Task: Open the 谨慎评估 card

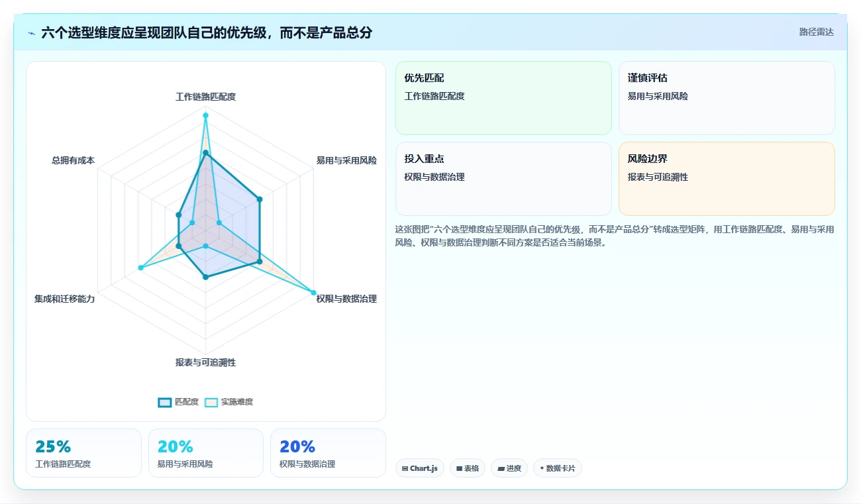Action: point(727,98)
